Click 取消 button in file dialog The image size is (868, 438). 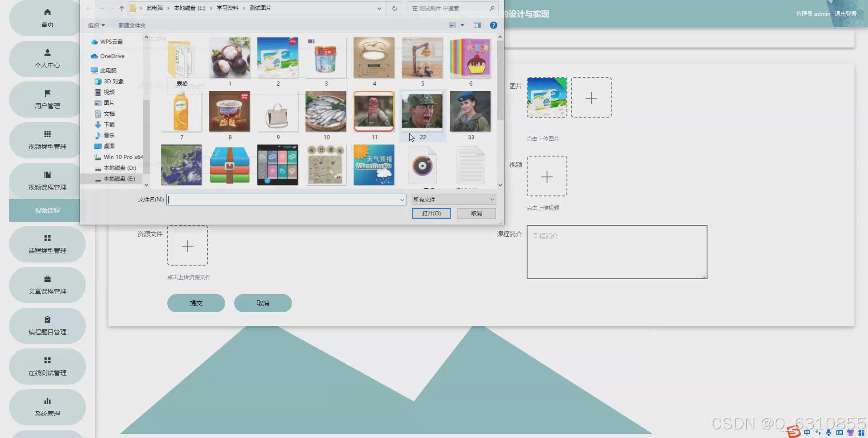pyautogui.click(x=476, y=213)
